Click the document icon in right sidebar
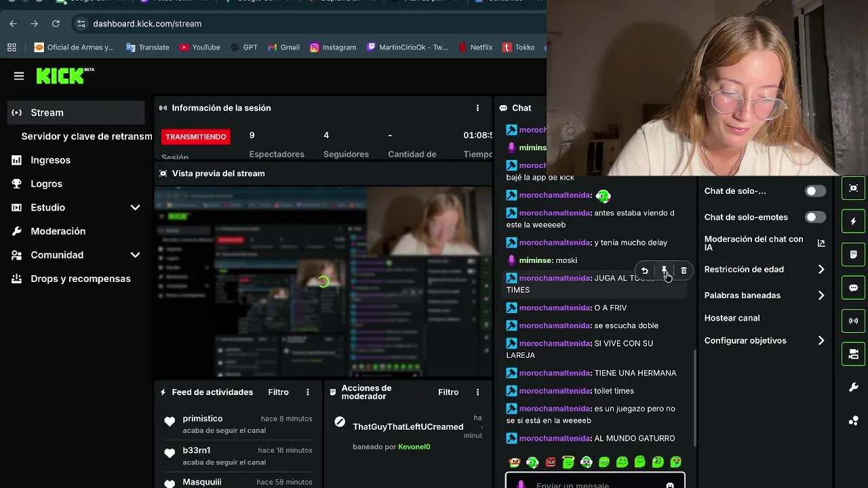Image resolution: width=868 pixels, height=488 pixels. pos(853,255)
